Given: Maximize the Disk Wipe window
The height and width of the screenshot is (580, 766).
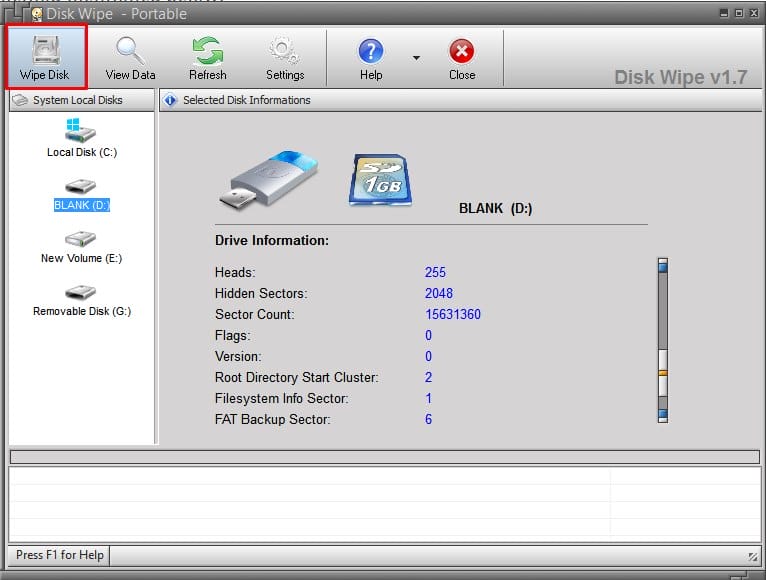Looking at the screenshot, I should (739, 13).
